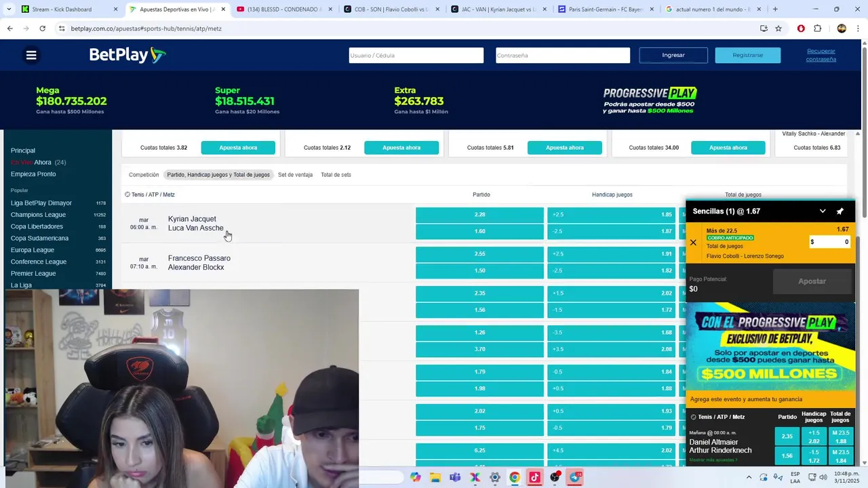This screenshot has height=488, width=868.
Task: Select 2.55 match odds for Francesco Passaro
Action: click(x=479, y=254)
